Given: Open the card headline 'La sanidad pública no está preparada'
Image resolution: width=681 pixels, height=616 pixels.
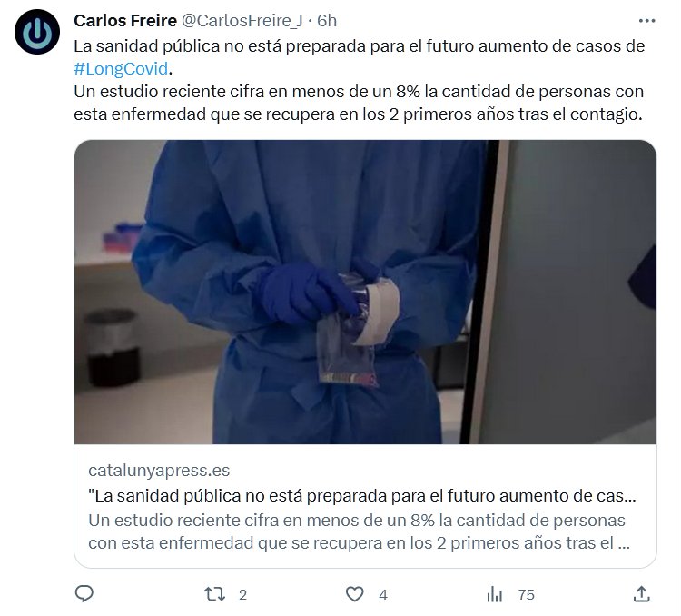Looking at the screenshot, I should coord(362,495).
